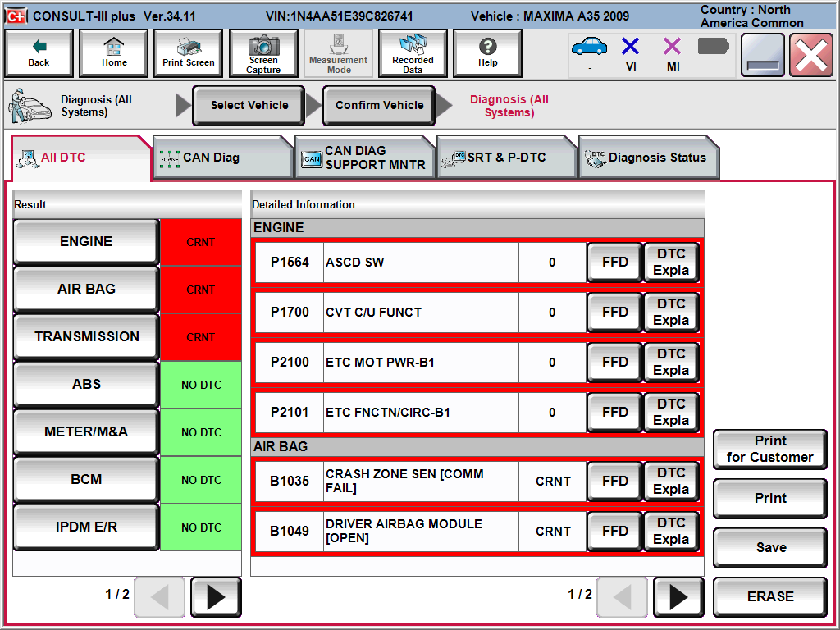
Task: Open the Diagnosis Status tab
Action: pos(649,157)
